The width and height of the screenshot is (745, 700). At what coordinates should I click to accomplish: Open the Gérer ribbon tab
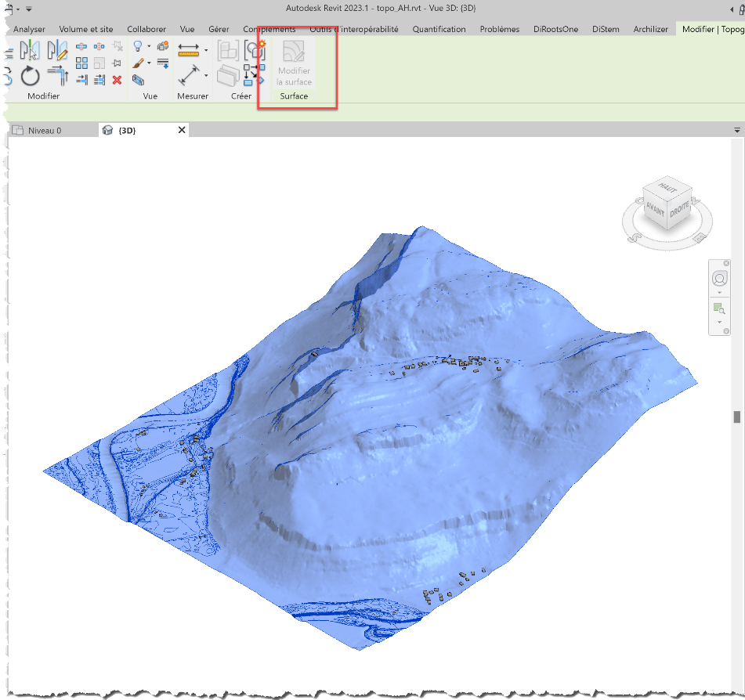[219, 29]
